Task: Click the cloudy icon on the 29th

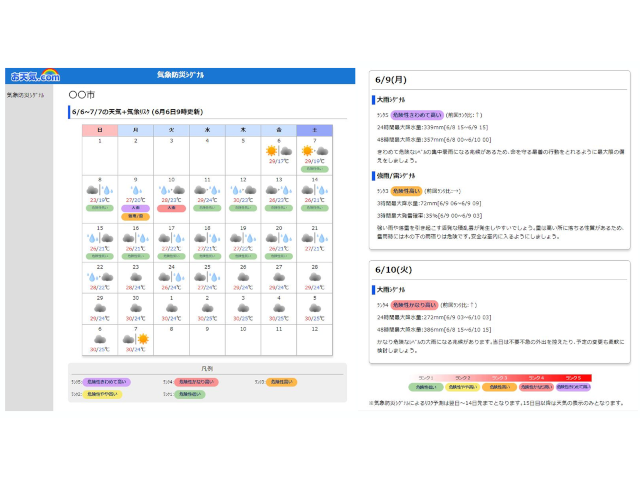Action: point(99,308)
